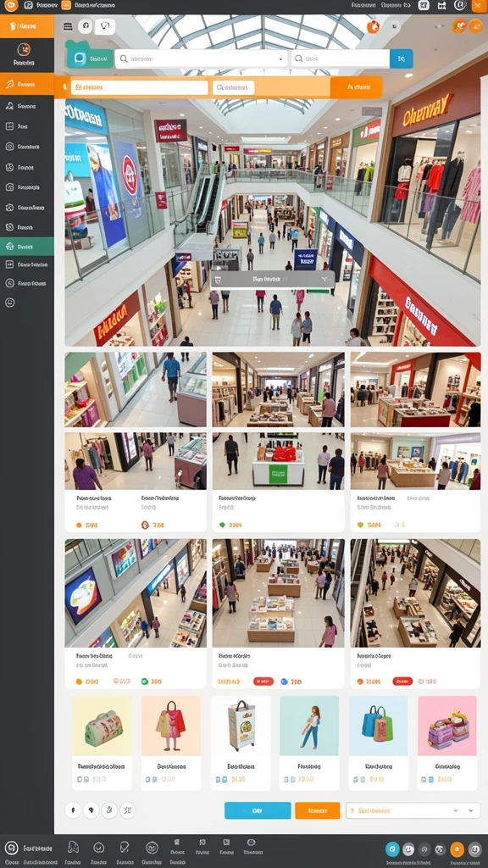Open the blue and green bags product card
Image resolution: width=488 pixels, height=868 pixels.
click(378, 743)
